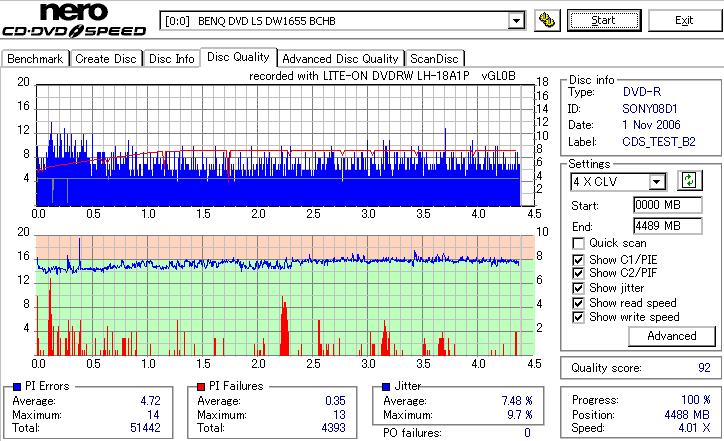The height and width of the screenshot is (441, 724).
Task: Click the label CDS_TEST_B2
Action: click(658, 142)
